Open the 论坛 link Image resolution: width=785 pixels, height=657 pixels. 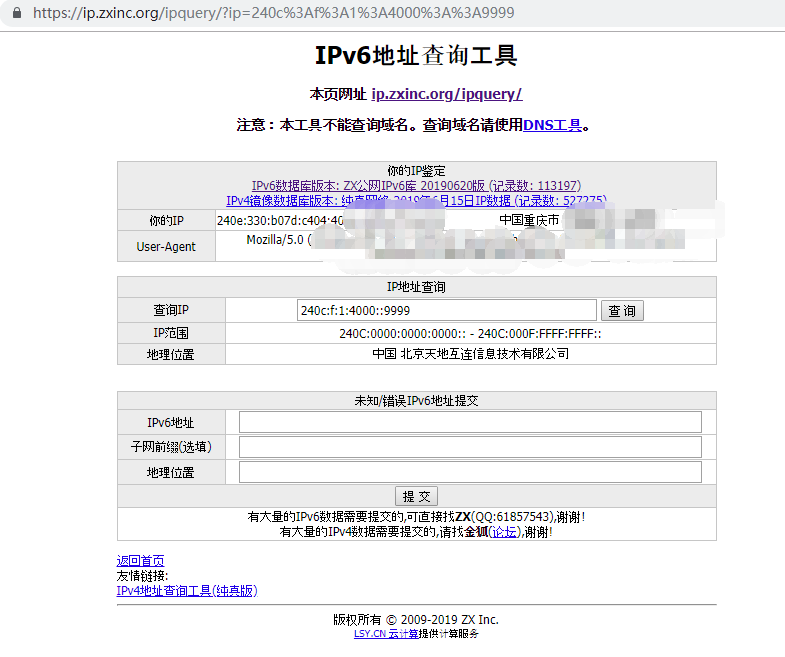(x=504, y=532)
